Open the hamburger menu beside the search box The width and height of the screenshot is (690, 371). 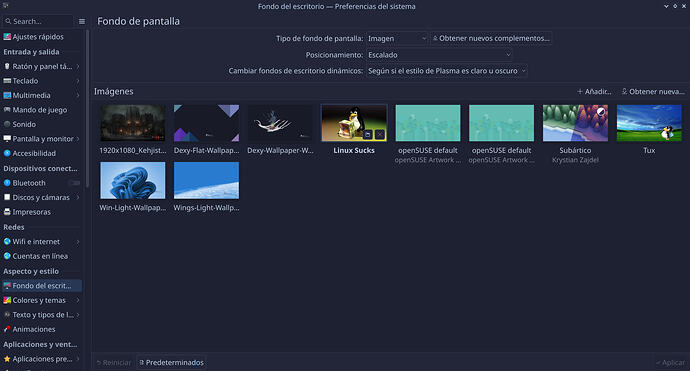pyautogui.click(x=82, y=21)
